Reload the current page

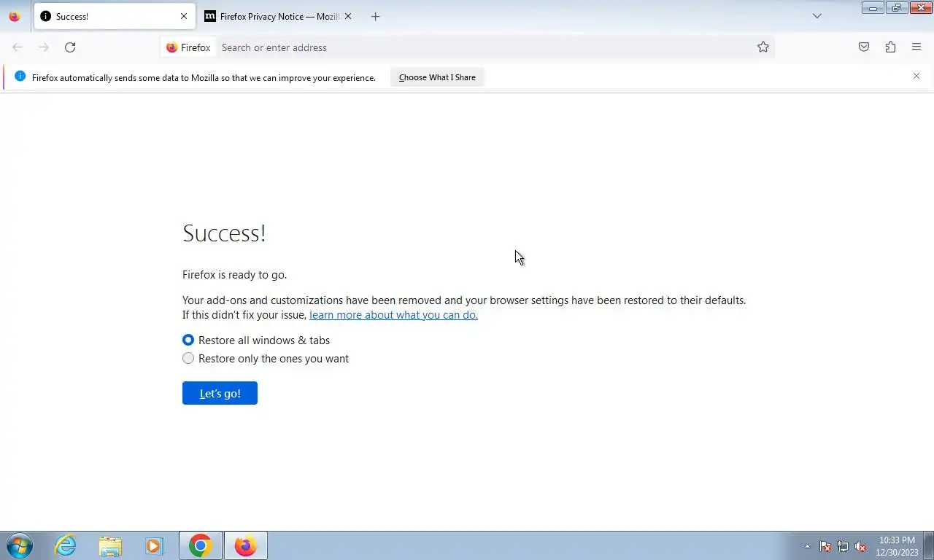pos(70,47)
